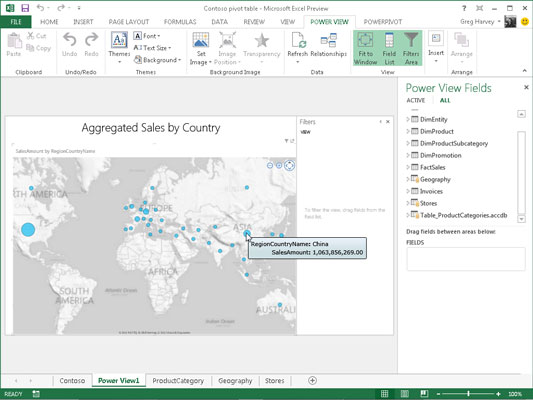
Task: Zoom out on the map
Action: pos(270,166)
